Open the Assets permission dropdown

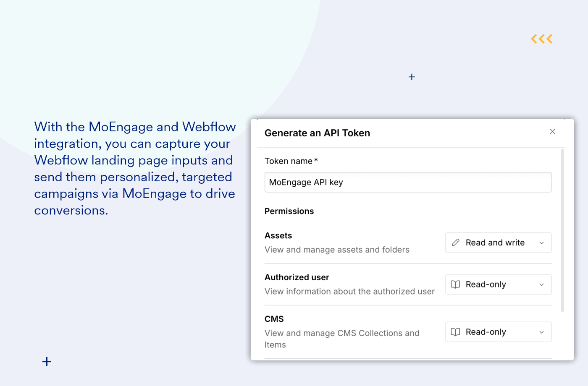click(498, 243)
